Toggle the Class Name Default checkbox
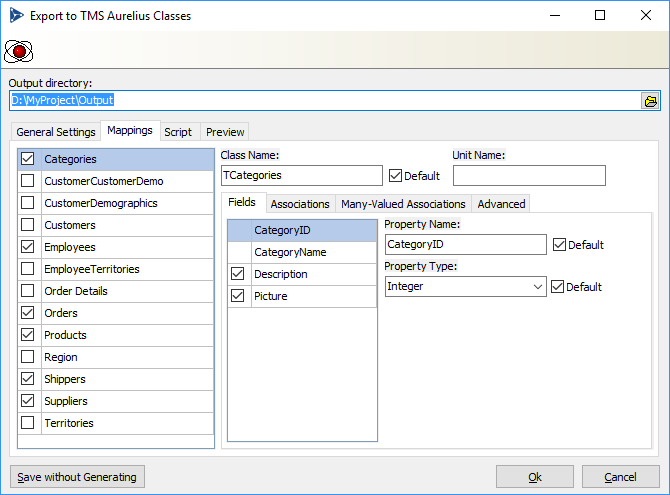 [396, 176]
